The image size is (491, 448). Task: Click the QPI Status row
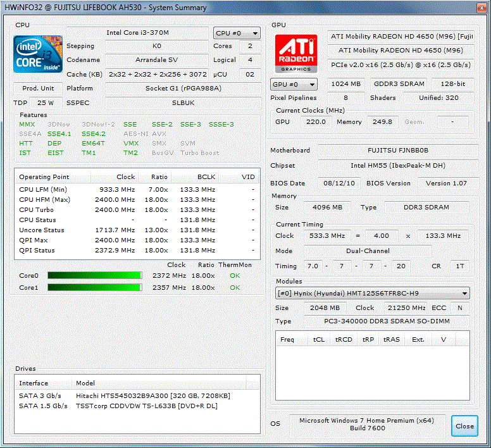point(137,251)
